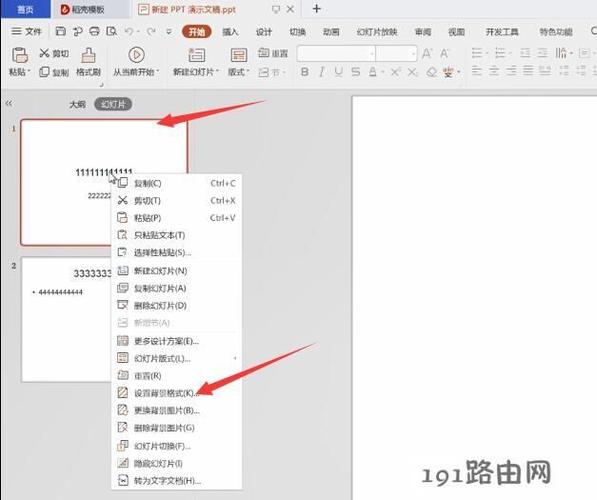Start slideshow with 从当前开始 play icon
The height and width of the screenshot is (500, 597).
click(x=136, y=55)
